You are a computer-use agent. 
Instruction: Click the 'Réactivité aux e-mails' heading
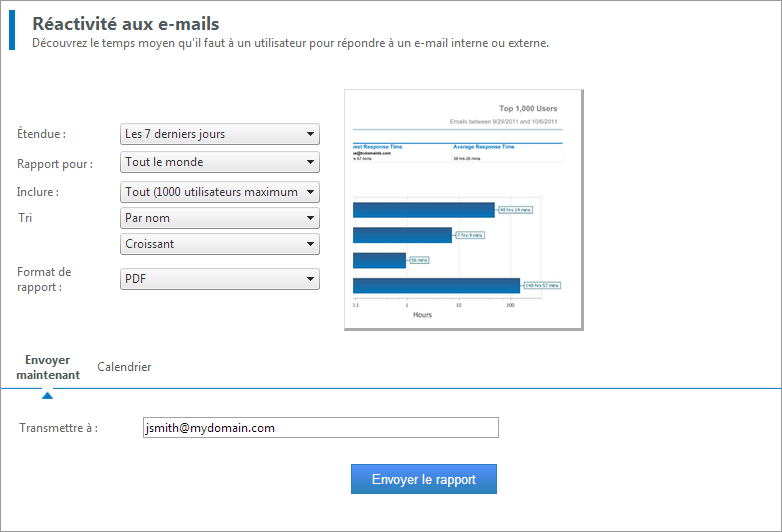pyautogui.click(x=126, y=23)
